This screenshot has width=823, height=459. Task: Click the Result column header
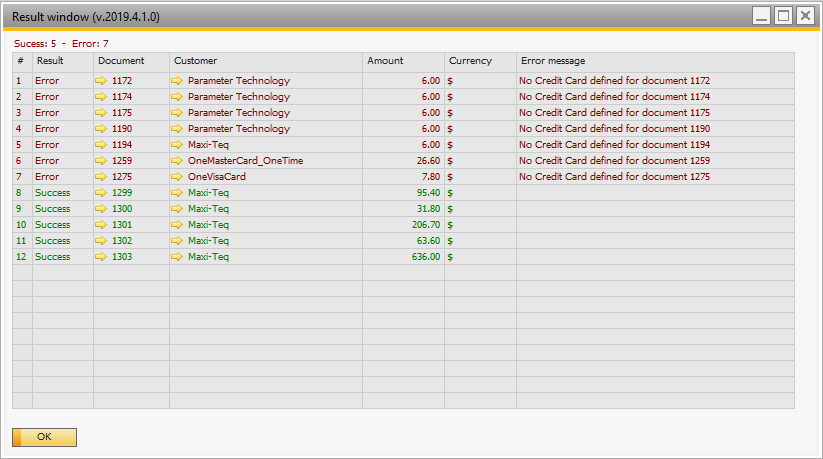tap(63, 61)
